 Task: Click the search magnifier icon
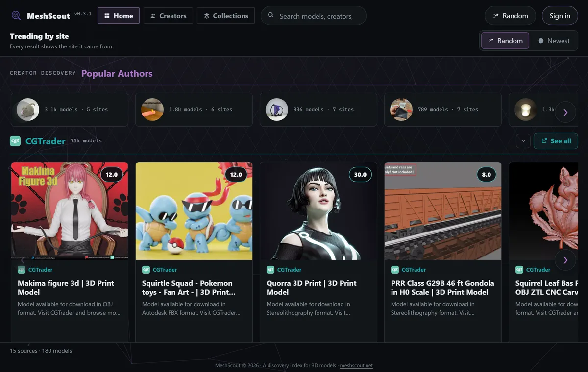(x=270, y=16)
